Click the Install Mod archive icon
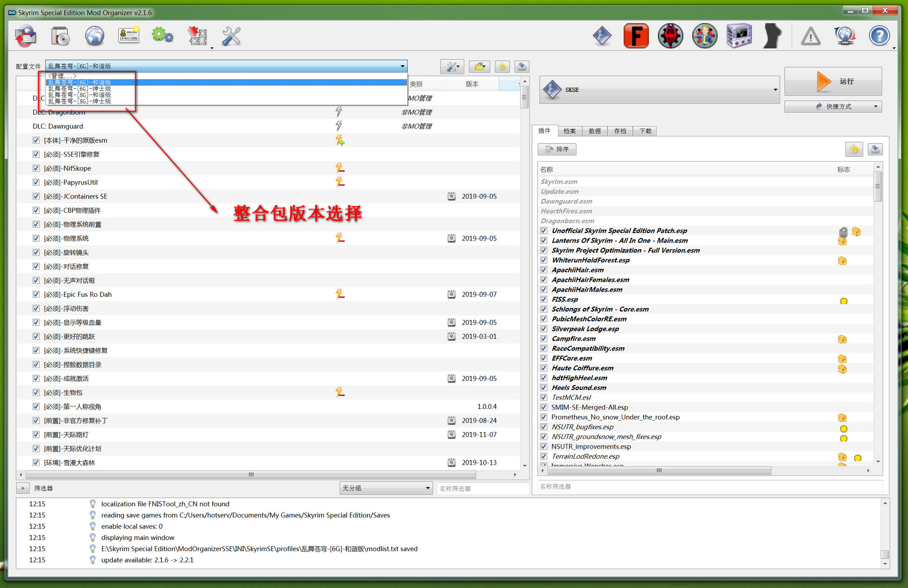908x588 pixels. coord(60,36)
